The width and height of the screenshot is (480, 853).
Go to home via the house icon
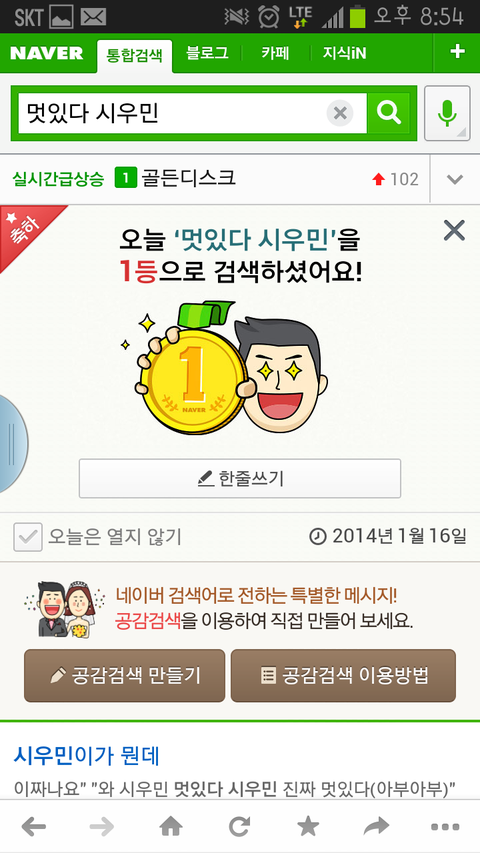(x=171, y=827)
